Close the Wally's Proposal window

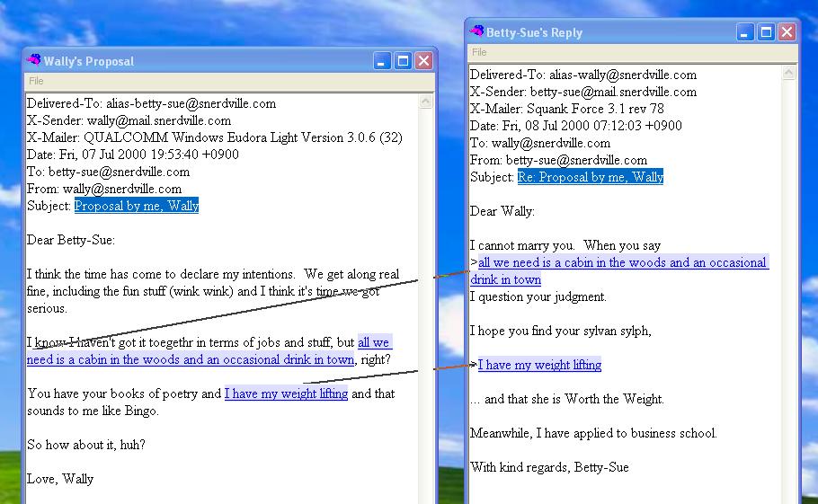coord(423,61)
